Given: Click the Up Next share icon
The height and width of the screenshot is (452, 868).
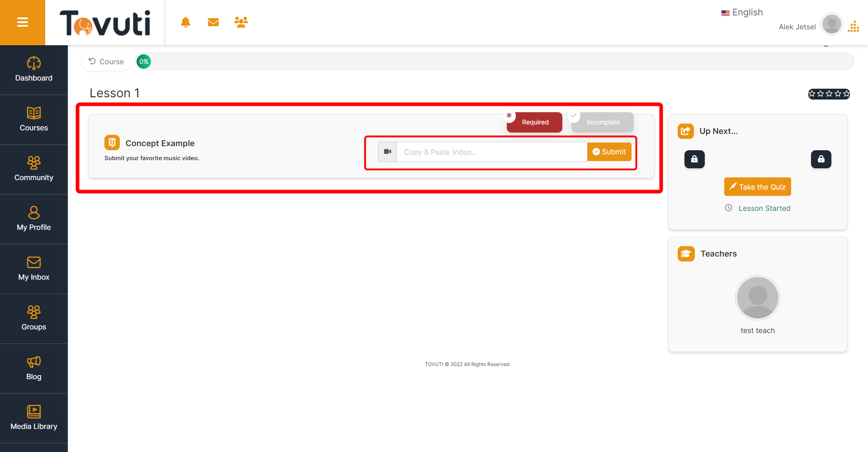Looking at the screenshot, I should (686, 131).
